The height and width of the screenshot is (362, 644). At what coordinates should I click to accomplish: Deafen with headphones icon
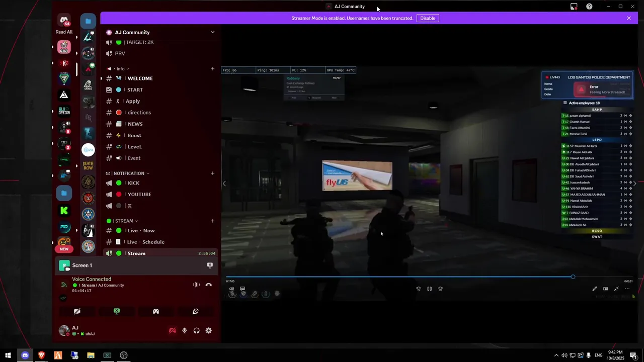tap(197, 330)
